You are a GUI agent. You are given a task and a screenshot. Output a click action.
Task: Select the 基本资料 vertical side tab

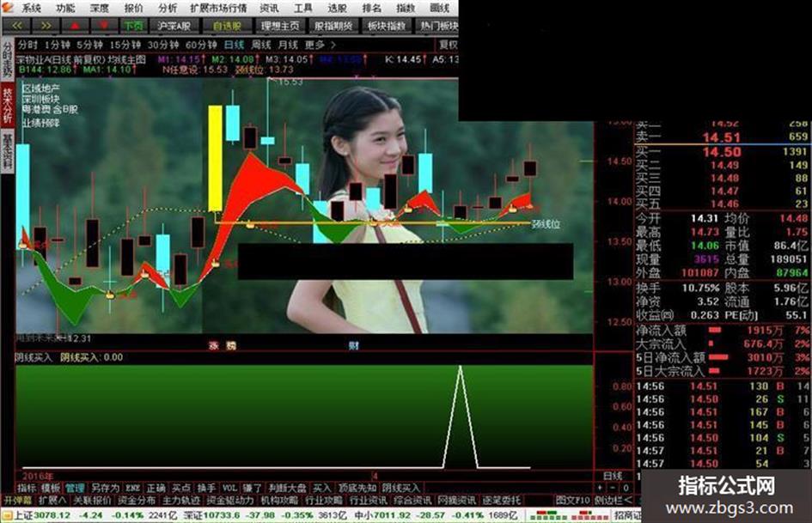click(7, 151)
